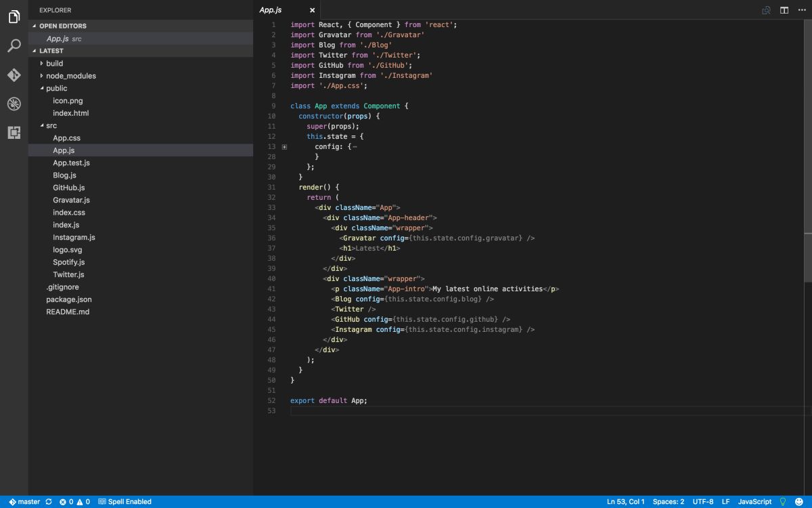This screenshot has height=508, width=812.
Task: Split the editor using the toolbar icon
Action: click(786, 10)
